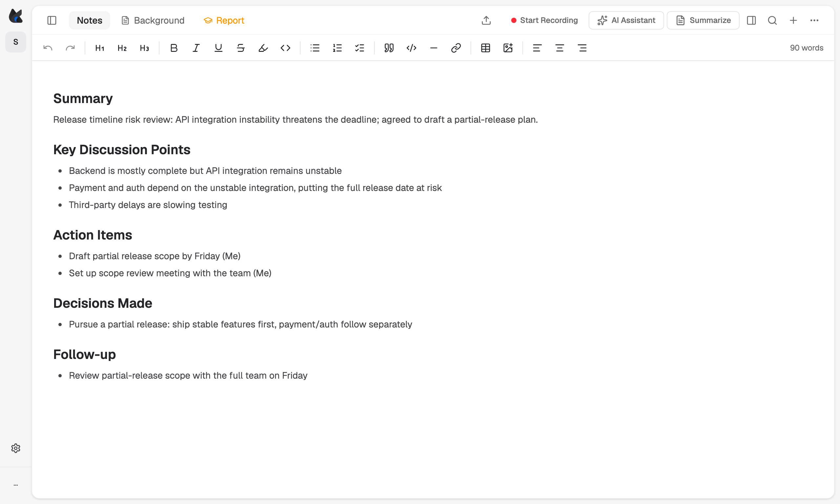The height and width of the screenshot is (504, 840).
Task: Insert a code block
Action: pos(411,48)
